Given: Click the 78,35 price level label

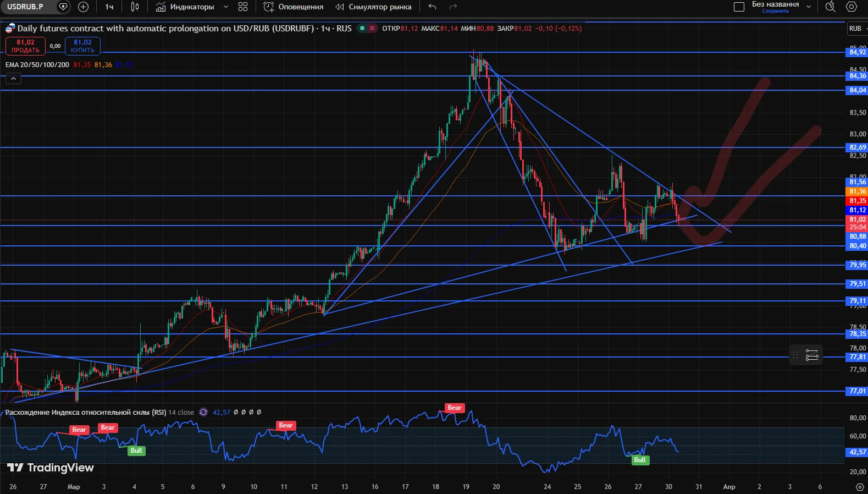Looking at the screenshot, I should pos(857,334).
